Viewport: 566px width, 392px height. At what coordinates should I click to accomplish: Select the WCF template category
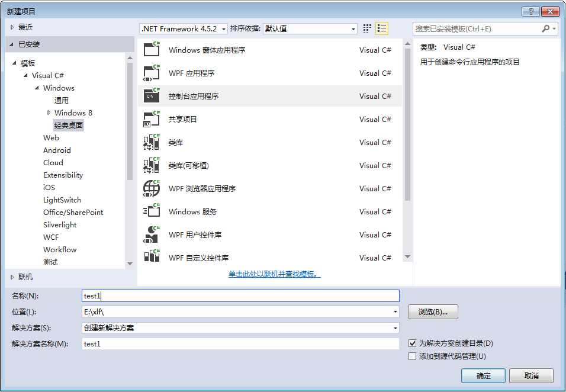pos(50,237)
